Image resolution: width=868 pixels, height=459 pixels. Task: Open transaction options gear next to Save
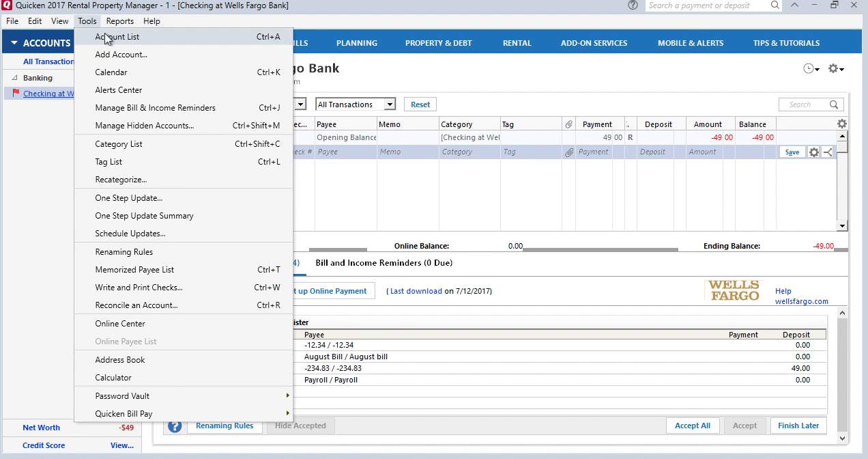coord(813,152)
